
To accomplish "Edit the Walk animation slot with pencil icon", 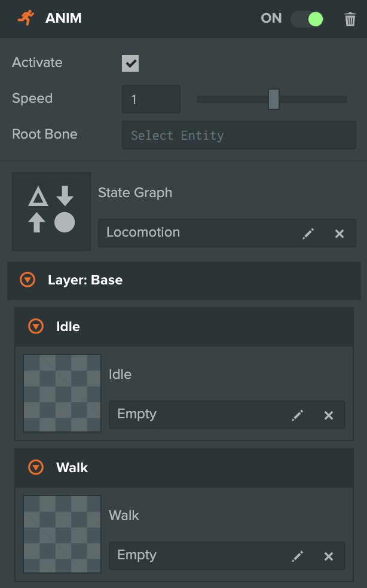I will click(x=298, y=556).
